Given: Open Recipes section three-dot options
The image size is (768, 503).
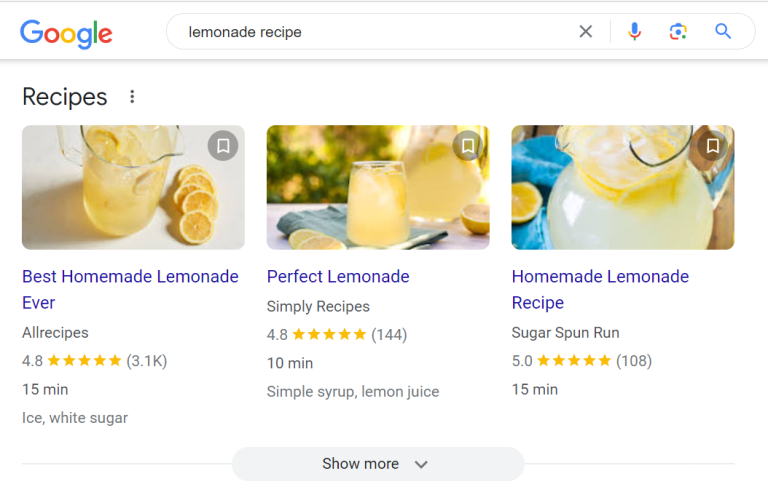Looking at the screenshot, I should (x=132, y=97).
